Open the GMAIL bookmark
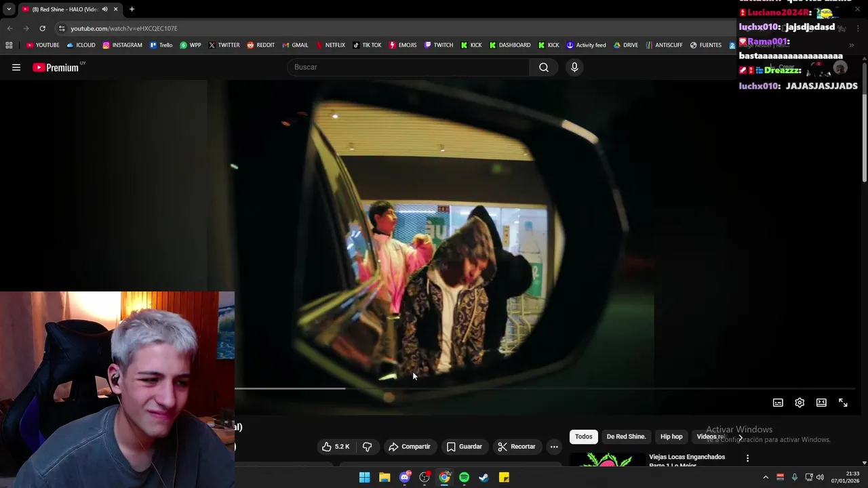This screenshot has width=868, height=488. [x=294, y=45]
